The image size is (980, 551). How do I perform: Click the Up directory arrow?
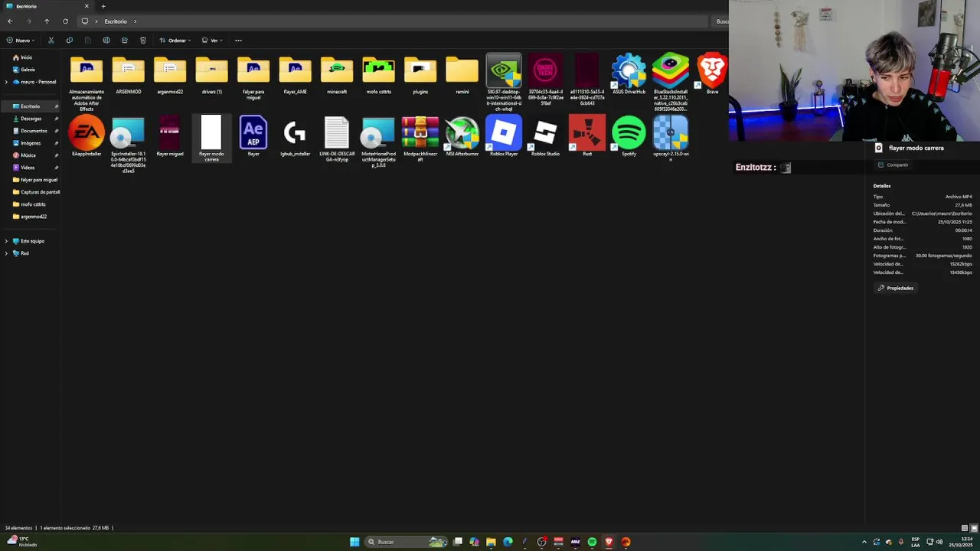click(x=47, y=21)
